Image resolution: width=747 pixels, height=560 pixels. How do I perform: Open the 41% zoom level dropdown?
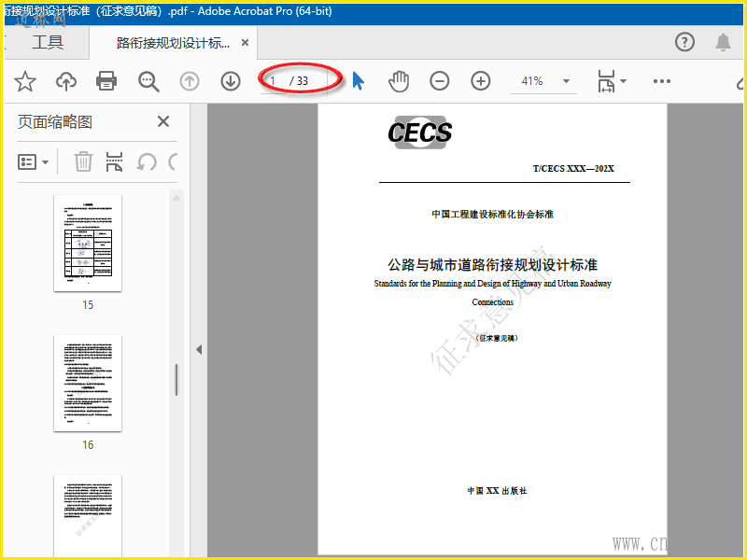566,81
